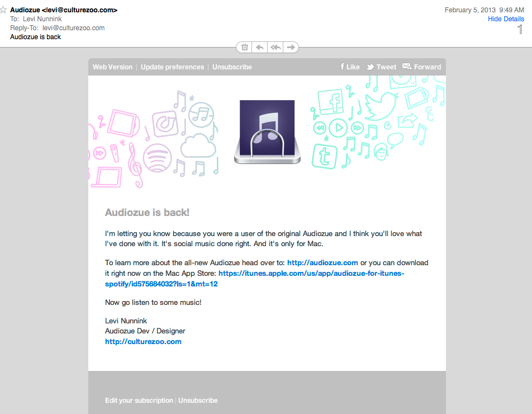Forward the message using right arrow icon
The width and height of the screenshot is (532, 414).
point(291,47)
